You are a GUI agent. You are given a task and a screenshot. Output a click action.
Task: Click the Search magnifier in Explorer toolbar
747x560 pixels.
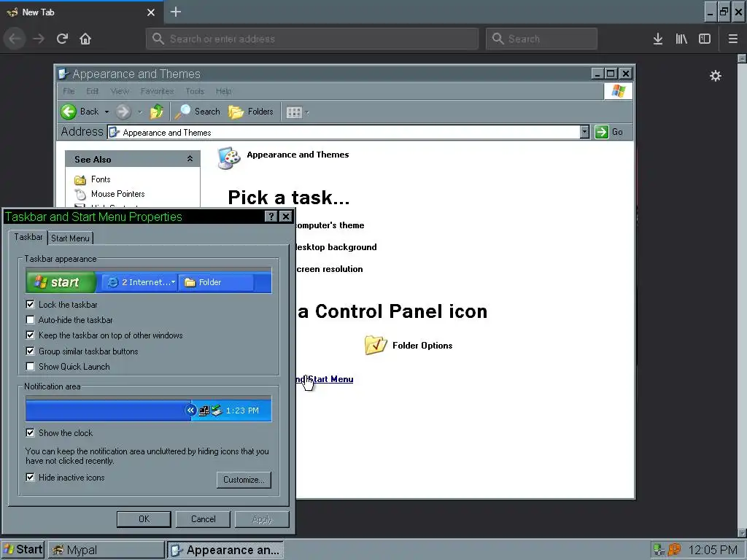[x=182, y=112]
